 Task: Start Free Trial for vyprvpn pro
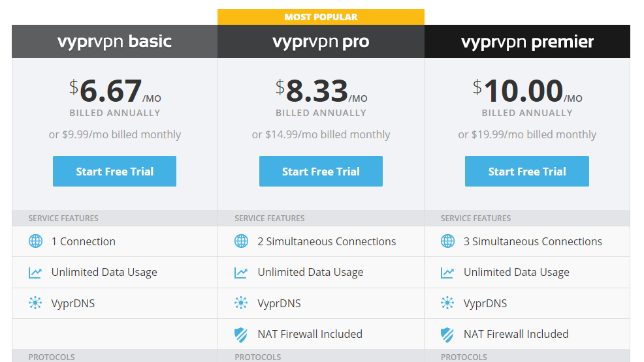pyautogui.click(x=321, y=171)
